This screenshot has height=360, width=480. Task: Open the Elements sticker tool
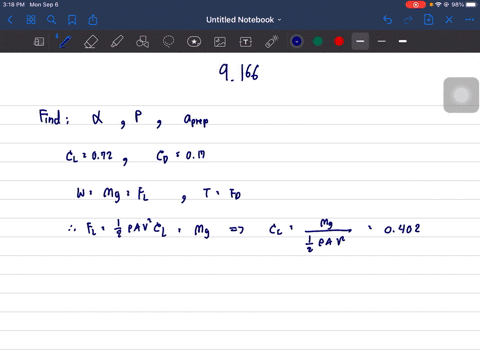[x=194, y=42]
